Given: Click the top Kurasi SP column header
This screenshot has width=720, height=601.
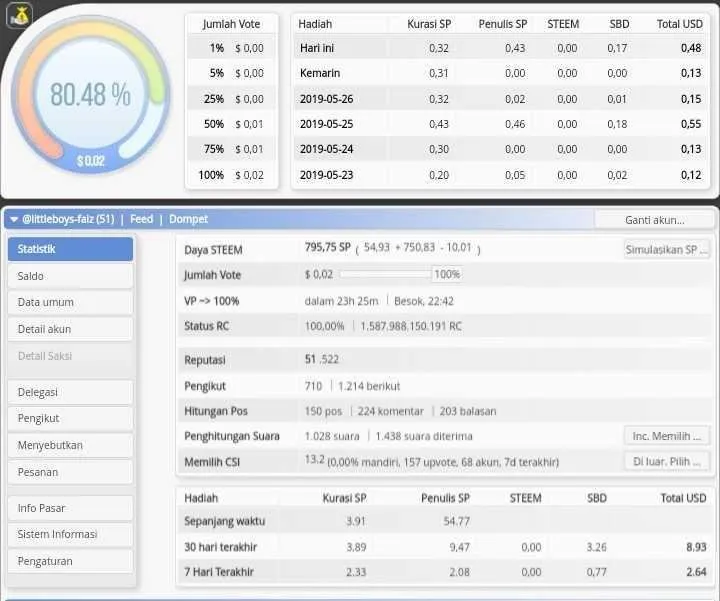Looking at the screenshot, I should pyautogui.click(x=429, y=24).
